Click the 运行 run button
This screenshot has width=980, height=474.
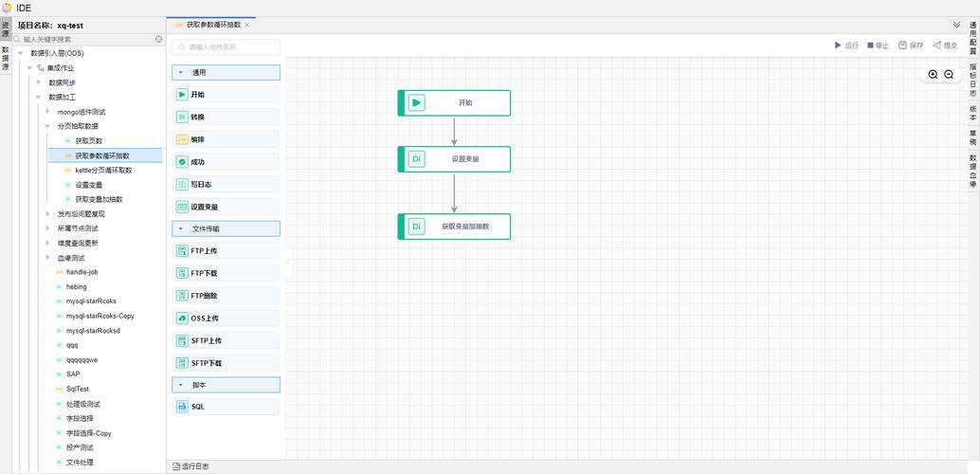click(x=845, y=45)
